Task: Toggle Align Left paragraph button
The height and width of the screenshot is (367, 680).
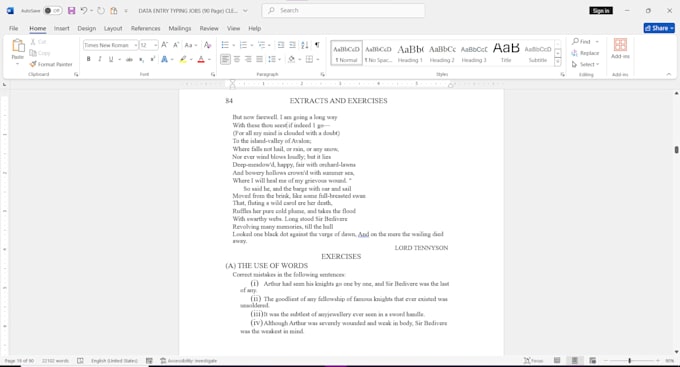Action: coord(225,59)
